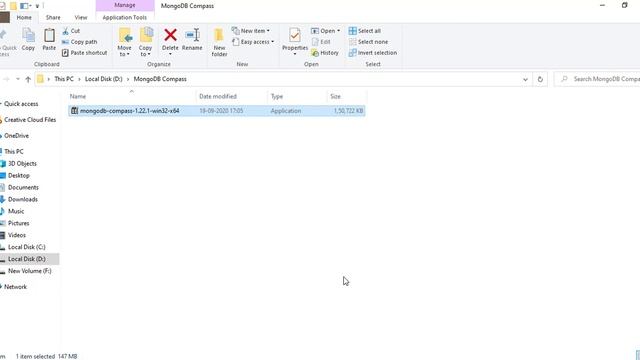Click Local Disk (D:) in address bar
640x360 pixels.
104,79
